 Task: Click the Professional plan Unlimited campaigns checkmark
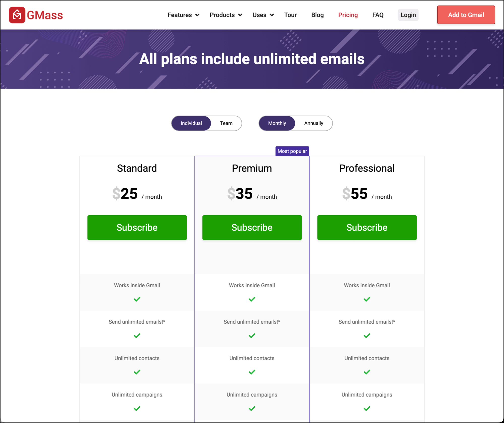367,408
